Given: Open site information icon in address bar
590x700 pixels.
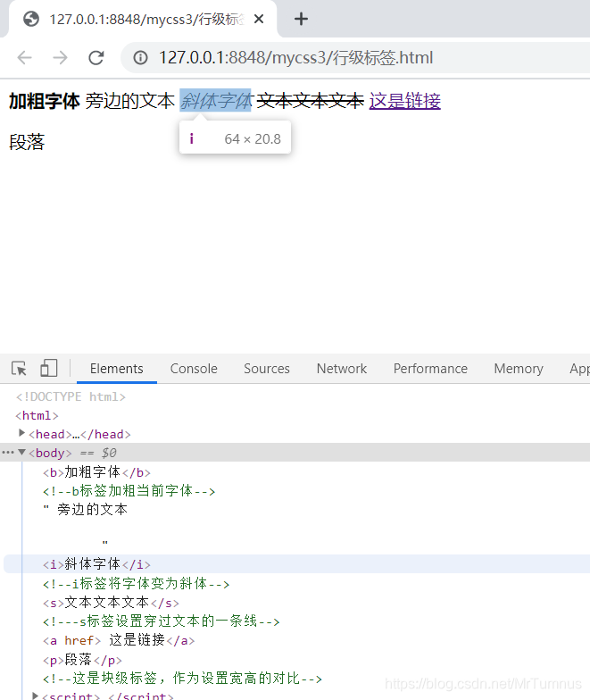Looking at the screenshot, I should click(x=141, y=57).
